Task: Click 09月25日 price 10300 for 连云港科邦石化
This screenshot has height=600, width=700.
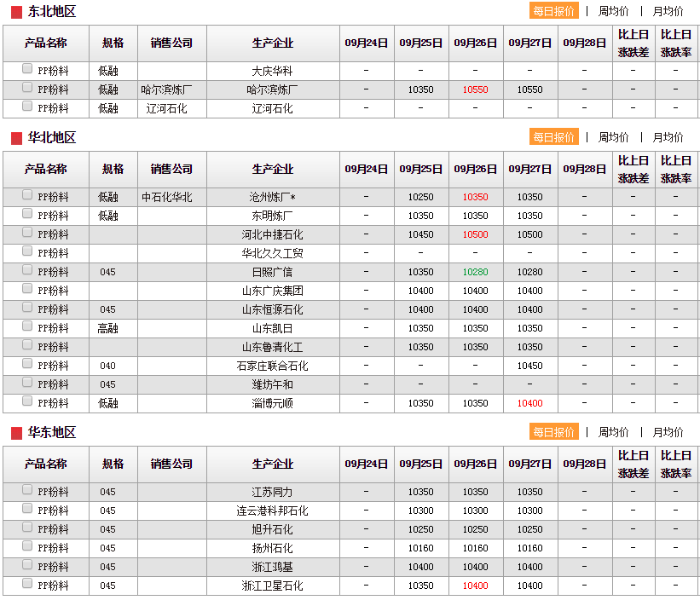Action: [421, 511]
